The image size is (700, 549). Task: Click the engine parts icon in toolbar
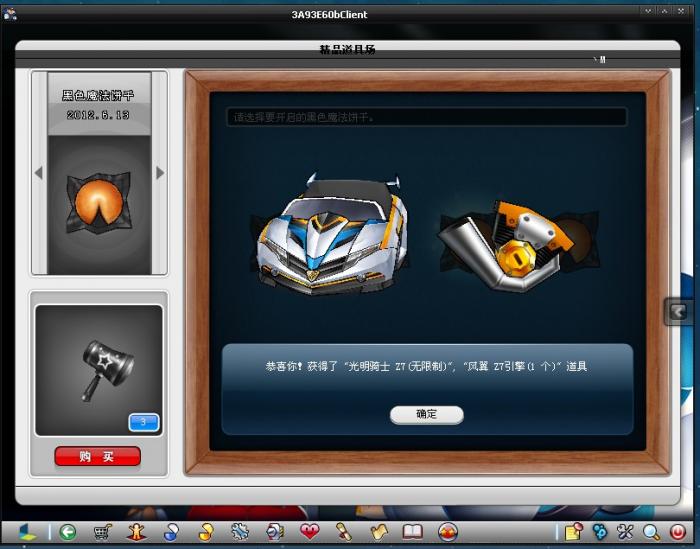coord(275,532)
